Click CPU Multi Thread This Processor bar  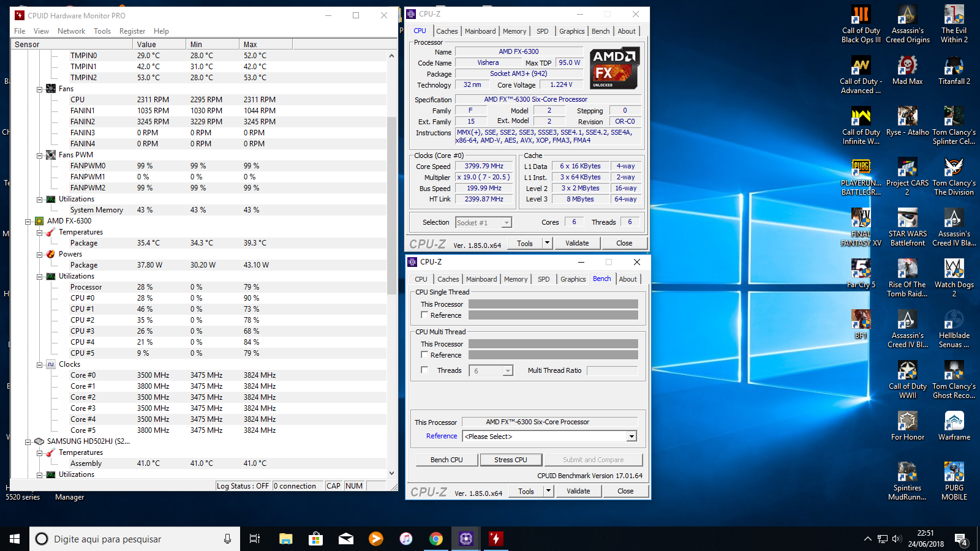tap(553, 343)
